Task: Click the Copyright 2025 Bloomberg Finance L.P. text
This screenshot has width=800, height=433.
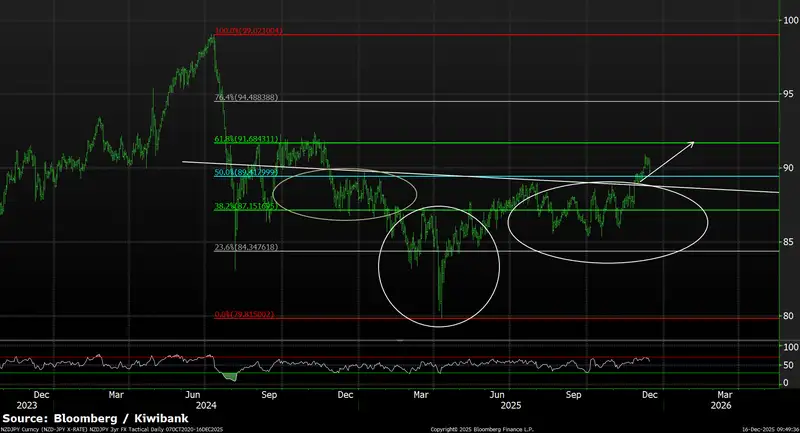Action: (482, 430)
